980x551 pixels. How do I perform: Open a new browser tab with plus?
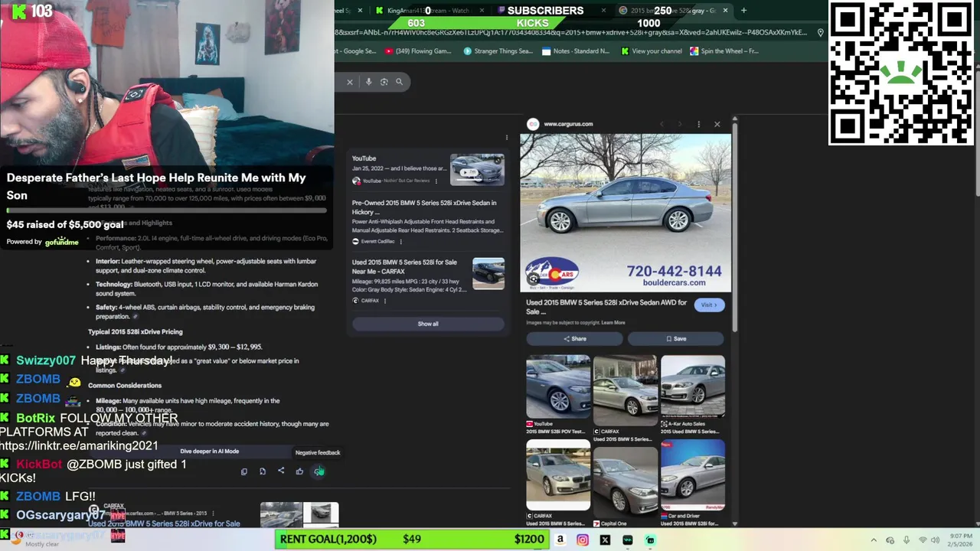click(743, 11)
